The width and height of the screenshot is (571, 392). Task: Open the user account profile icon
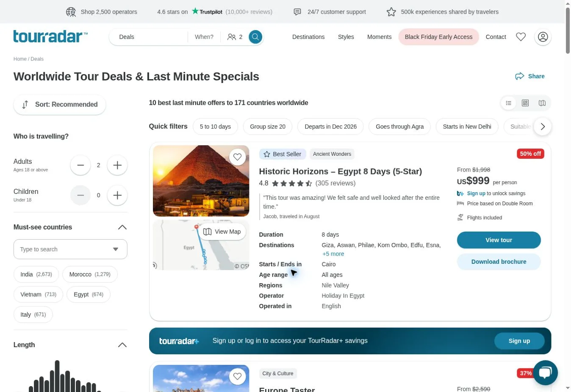543,37
